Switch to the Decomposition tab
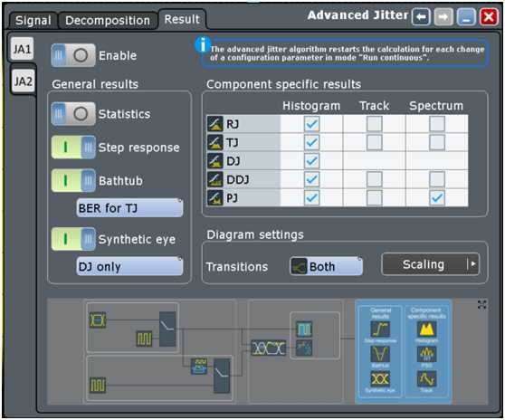The width and height of the screenshot is (505, 420). click(108, 20)
